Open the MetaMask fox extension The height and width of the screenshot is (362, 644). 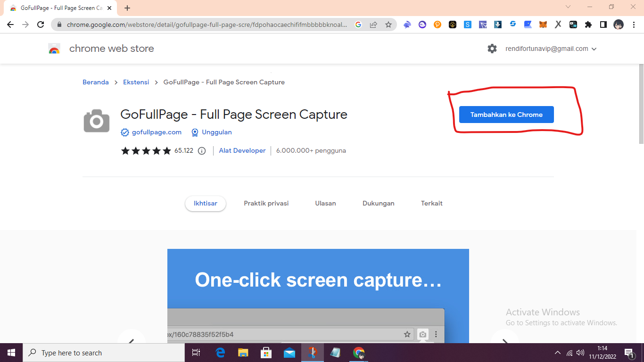[x=543, y=25]
